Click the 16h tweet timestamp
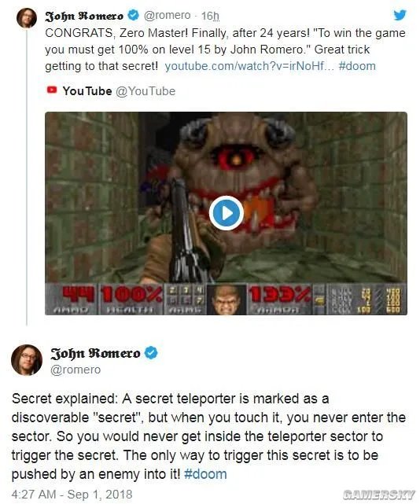This screenshot has width=420, height=504. coord(210,16)
